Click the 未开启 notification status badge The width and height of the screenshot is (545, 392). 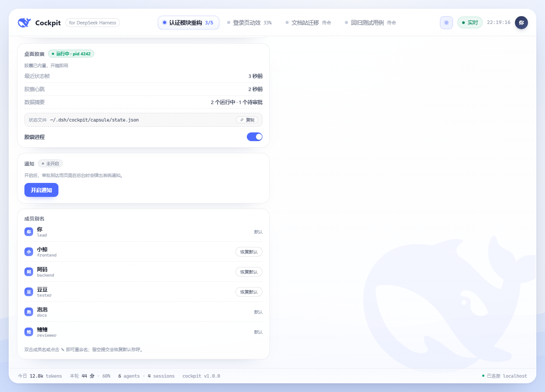tap(51, 163)
